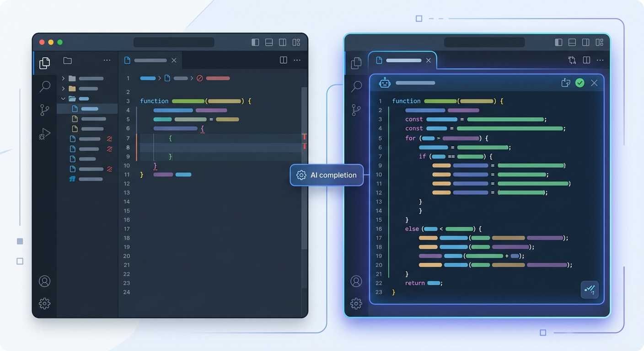Open Source Control in the left window
644x351 pixels.
(x=44, y=110)
